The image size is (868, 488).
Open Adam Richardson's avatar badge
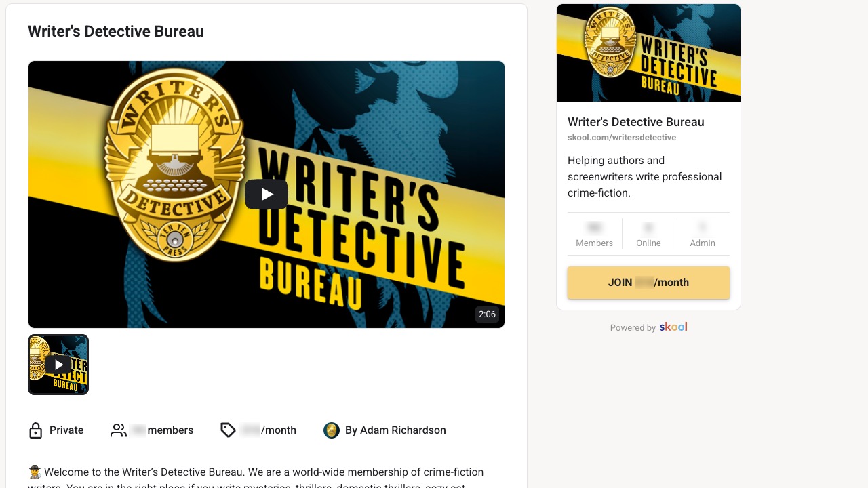[332, 430]
